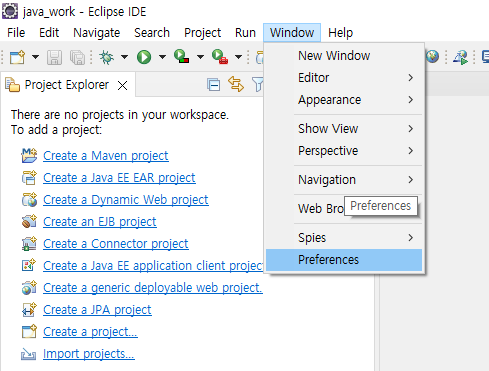
Task: Click the filter funnel icon in Project Explorer
Action: point(258,84)
